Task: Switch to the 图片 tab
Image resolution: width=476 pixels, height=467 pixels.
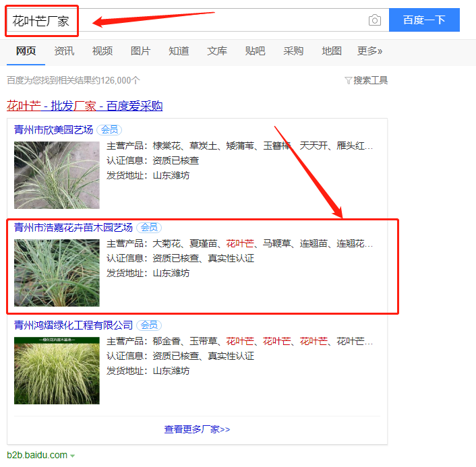Action: point(140,51)
